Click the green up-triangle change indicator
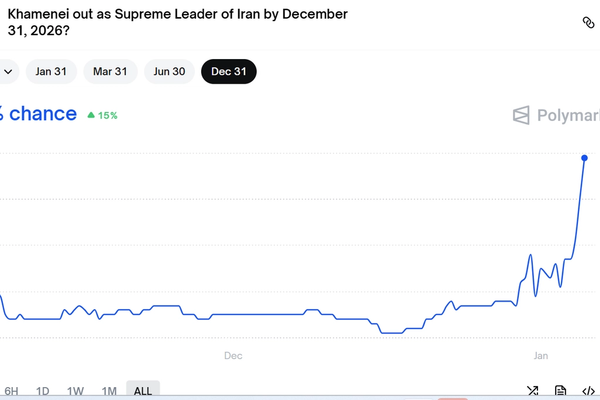 (92, 115)
